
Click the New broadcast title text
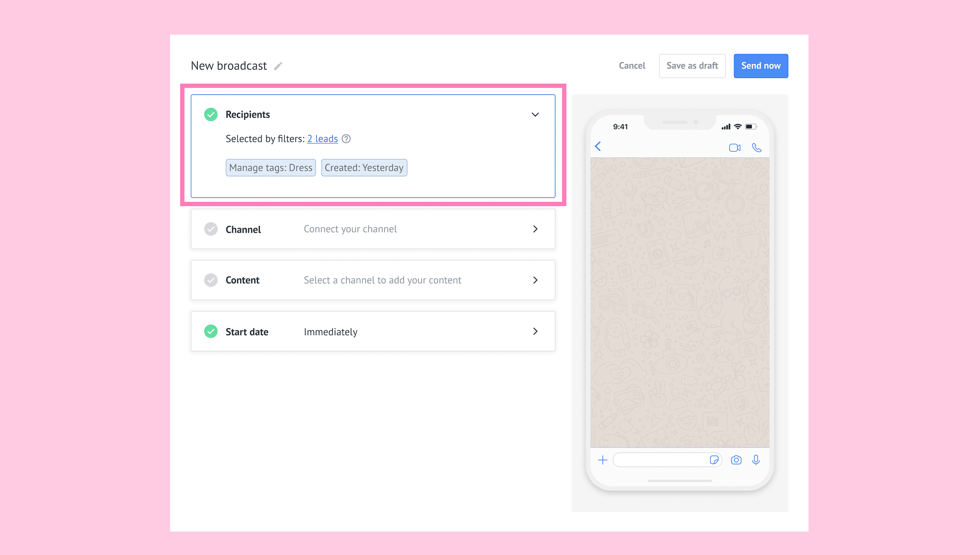(x=229, y=66)
